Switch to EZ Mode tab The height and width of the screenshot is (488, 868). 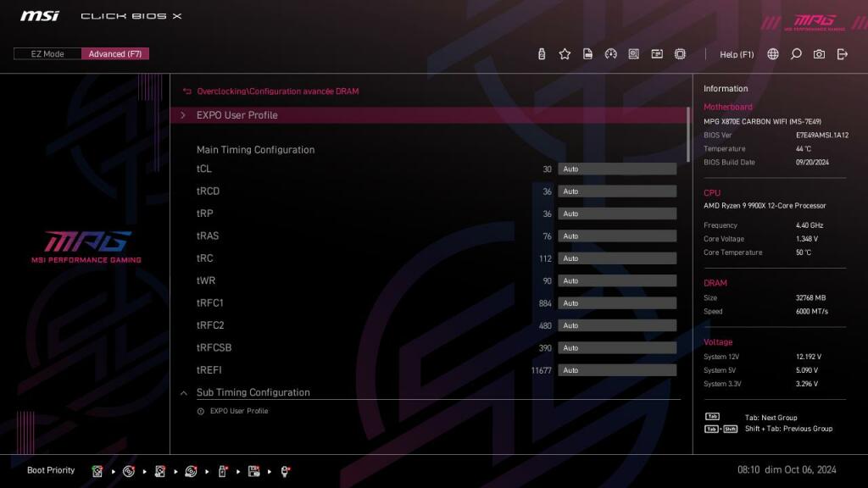click(x=47, y=53)
